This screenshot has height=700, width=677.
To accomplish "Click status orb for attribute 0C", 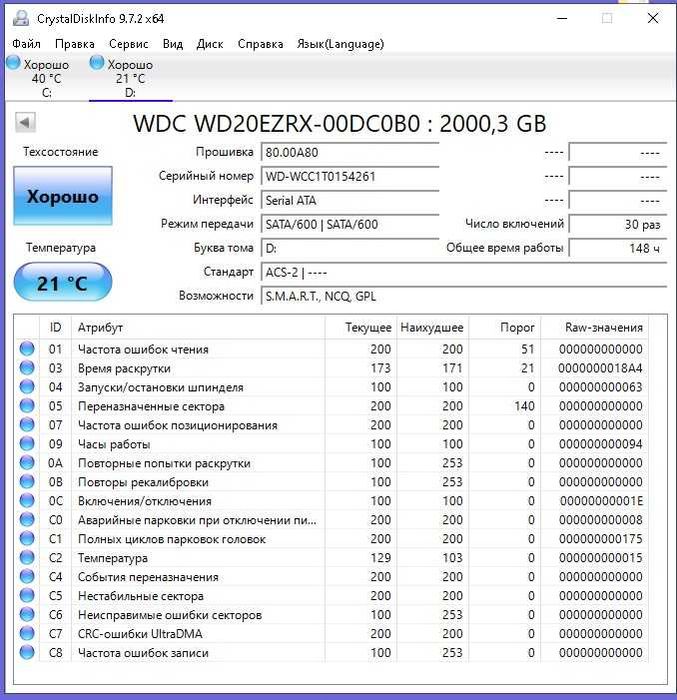I will pyautogui.click(x=27, y=500).
